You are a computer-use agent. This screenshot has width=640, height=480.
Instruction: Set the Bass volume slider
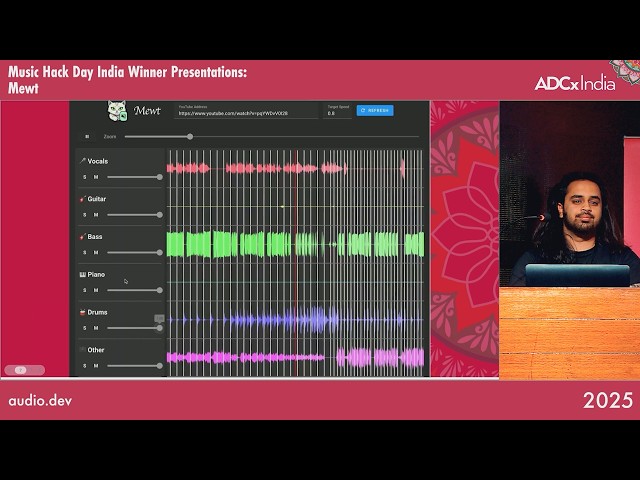135,253
